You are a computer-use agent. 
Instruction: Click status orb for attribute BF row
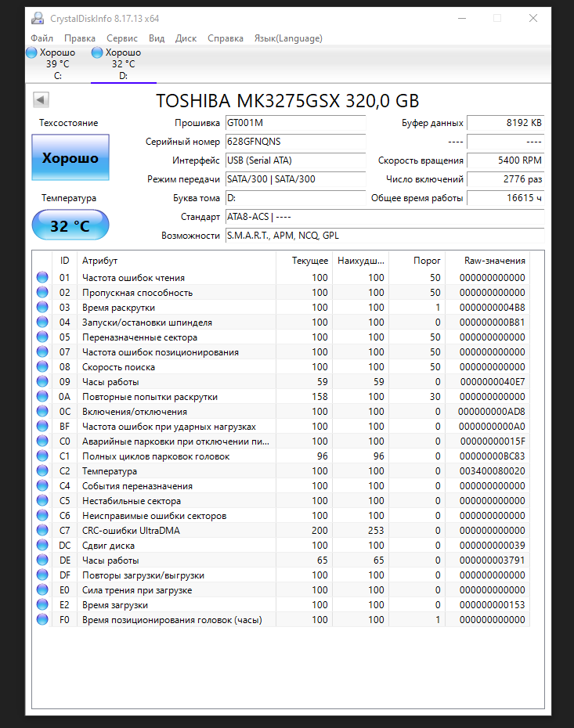pyautogui.click(x=42, y=426)
